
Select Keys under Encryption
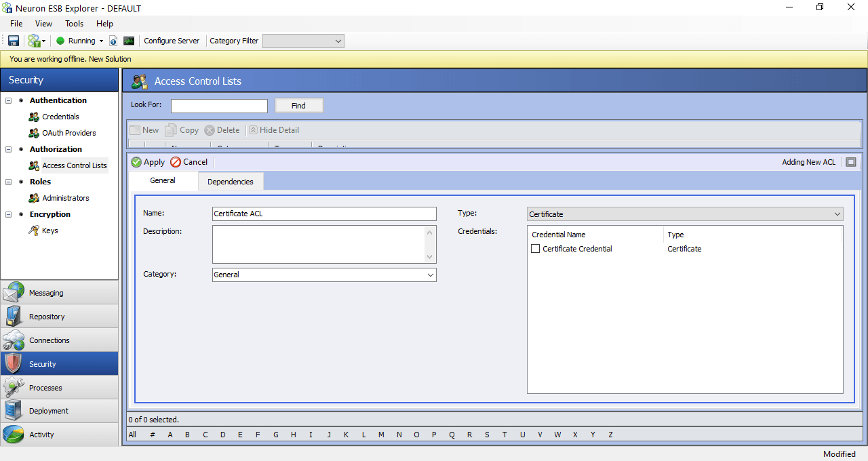[x=50, y=230]
